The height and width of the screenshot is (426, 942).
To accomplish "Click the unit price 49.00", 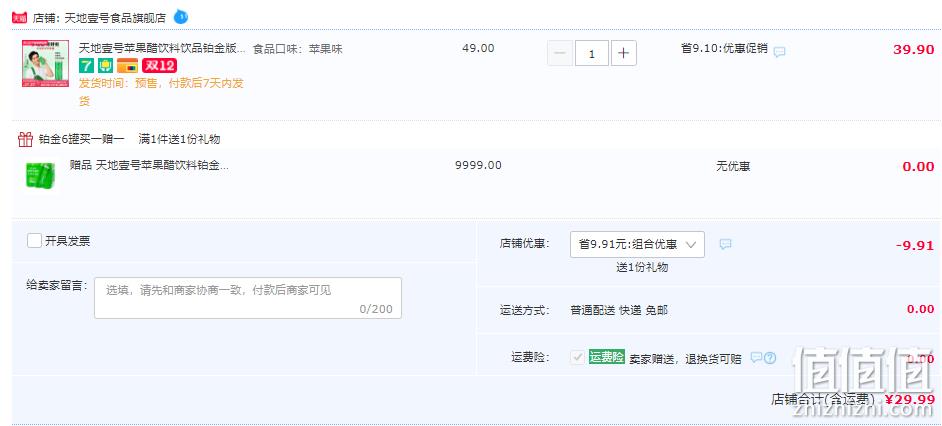I will tap(478, 48).
